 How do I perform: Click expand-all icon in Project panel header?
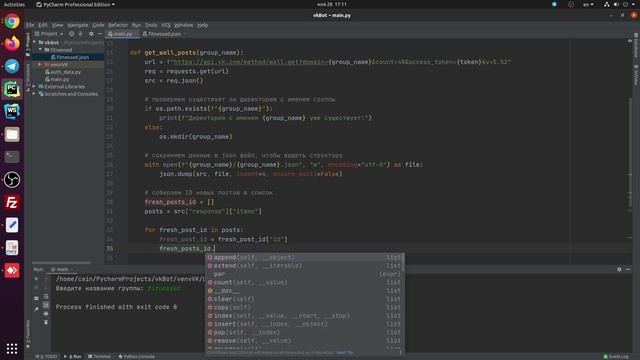pyautogui.click(x=80, y=34)
